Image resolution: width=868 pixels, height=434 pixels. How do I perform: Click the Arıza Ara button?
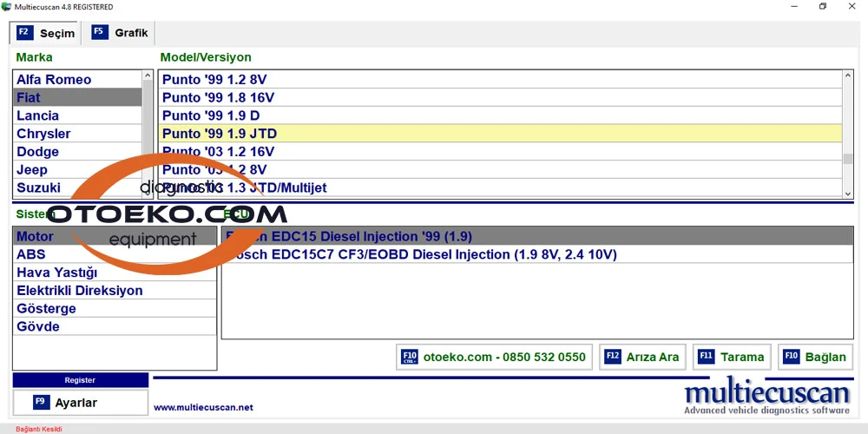[642, 357]
